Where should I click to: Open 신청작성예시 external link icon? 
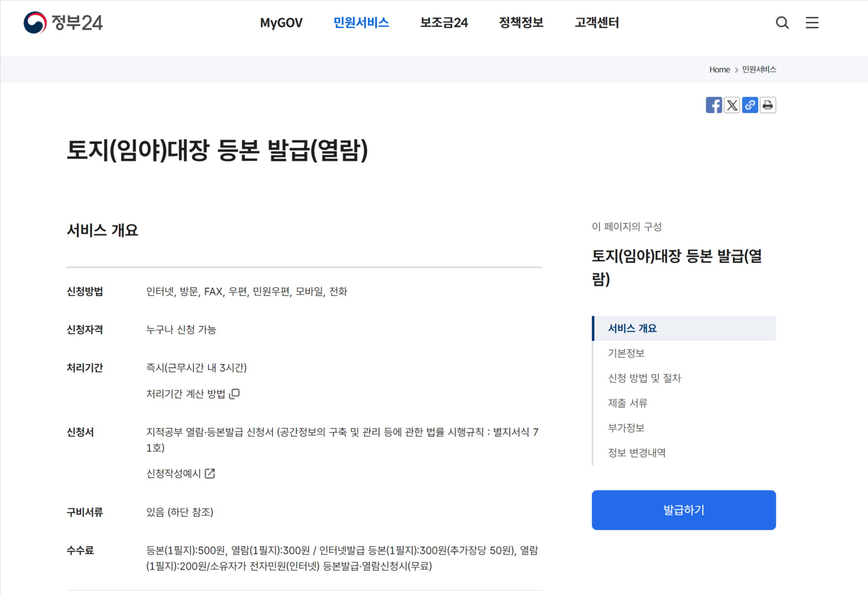click(x=210, y=473)
